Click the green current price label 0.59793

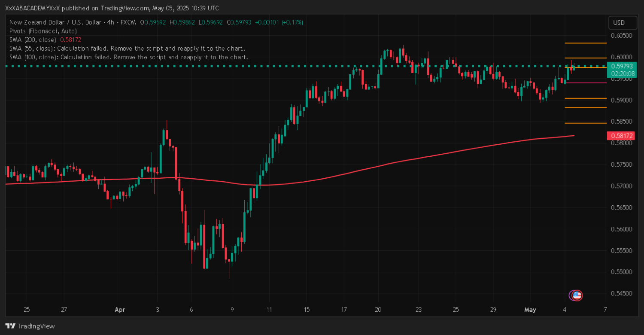tap(622, 66)
